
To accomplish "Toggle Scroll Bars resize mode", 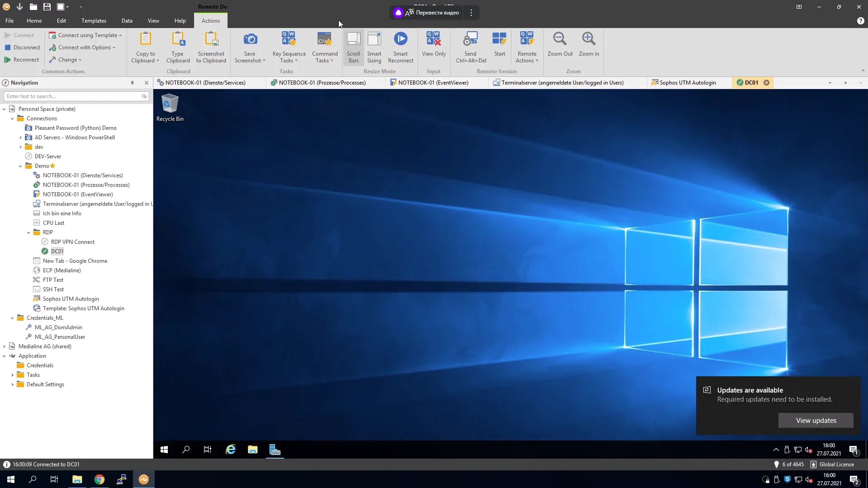I will [353, 47].
